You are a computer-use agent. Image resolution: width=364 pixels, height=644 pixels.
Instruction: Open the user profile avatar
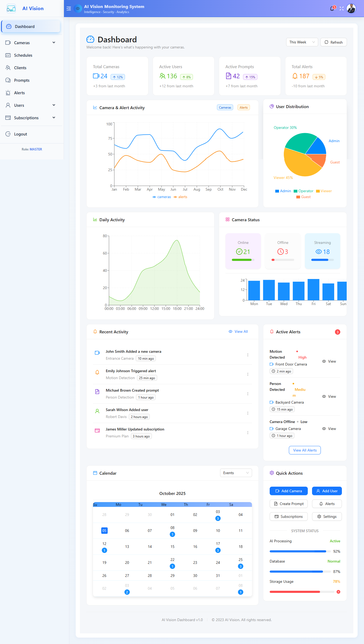351,9
